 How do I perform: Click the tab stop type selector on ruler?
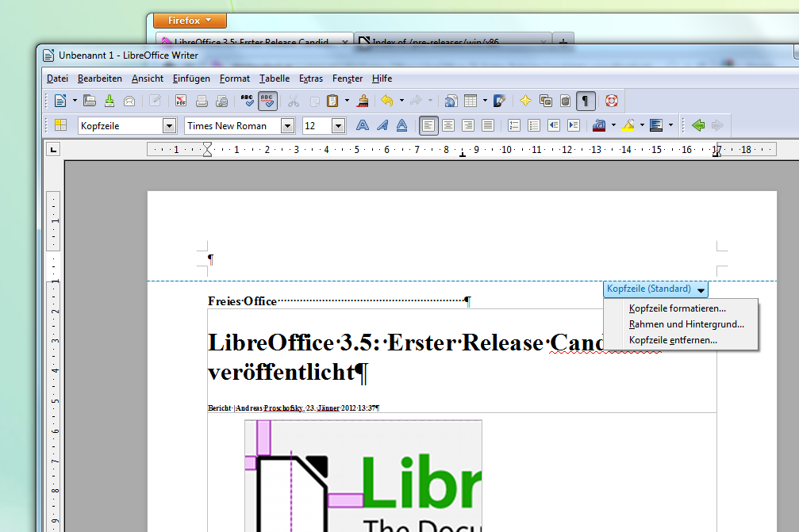pyautogui.click(x=53, y=149)
